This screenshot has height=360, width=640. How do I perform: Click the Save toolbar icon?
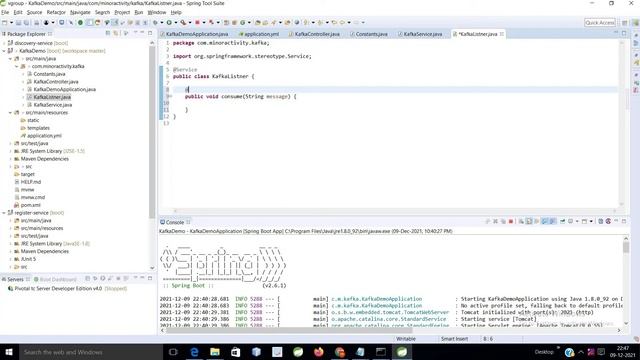click(x=18, y=22)
